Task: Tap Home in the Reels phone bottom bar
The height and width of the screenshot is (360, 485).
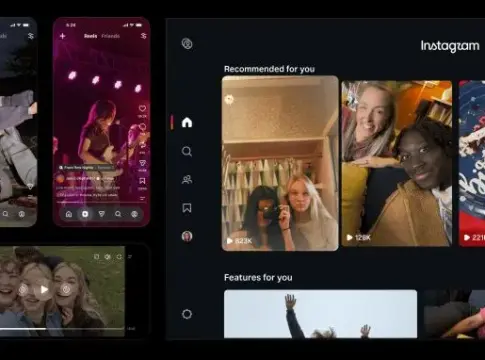Action: [x=69, y=214]
